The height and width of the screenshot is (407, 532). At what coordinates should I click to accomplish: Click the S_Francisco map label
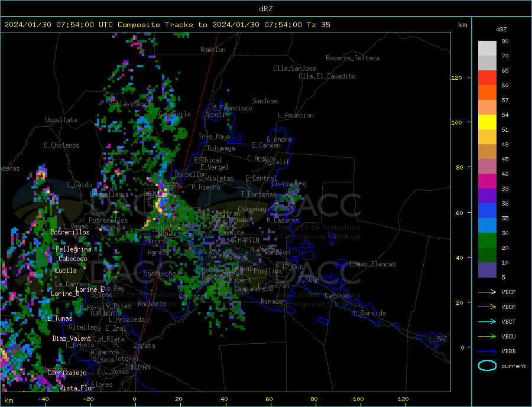coord(232,108)
